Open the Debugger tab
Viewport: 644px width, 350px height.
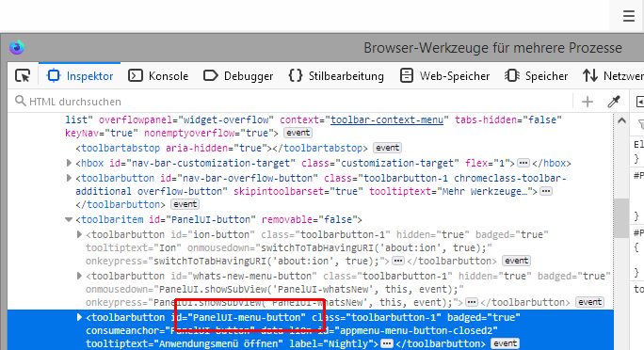click(238, 76)
